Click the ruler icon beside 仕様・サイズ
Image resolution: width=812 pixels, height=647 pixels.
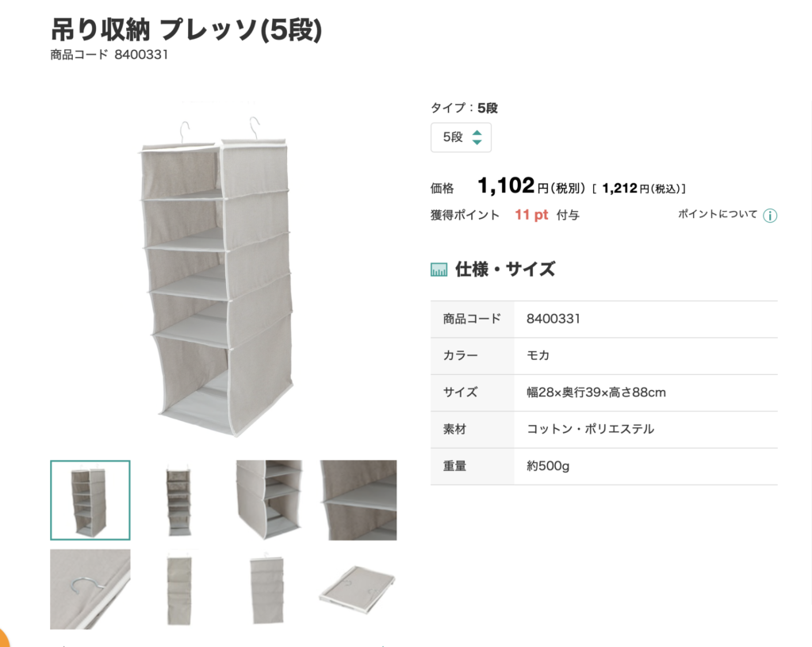pyautogui.click(x=439, y=270)
